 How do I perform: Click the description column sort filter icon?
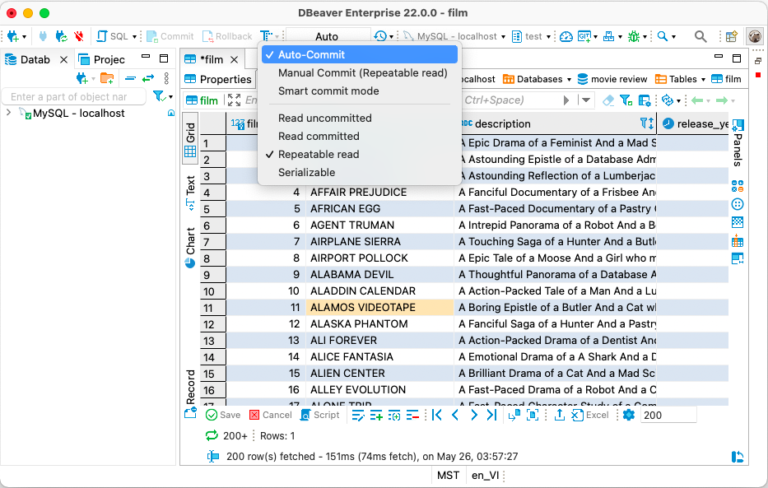[647, 123]
